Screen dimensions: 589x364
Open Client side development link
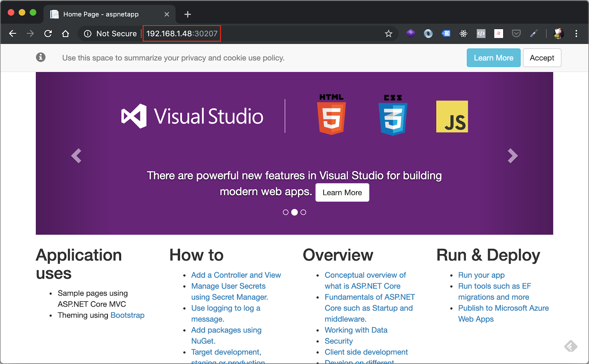coord(366,352)
